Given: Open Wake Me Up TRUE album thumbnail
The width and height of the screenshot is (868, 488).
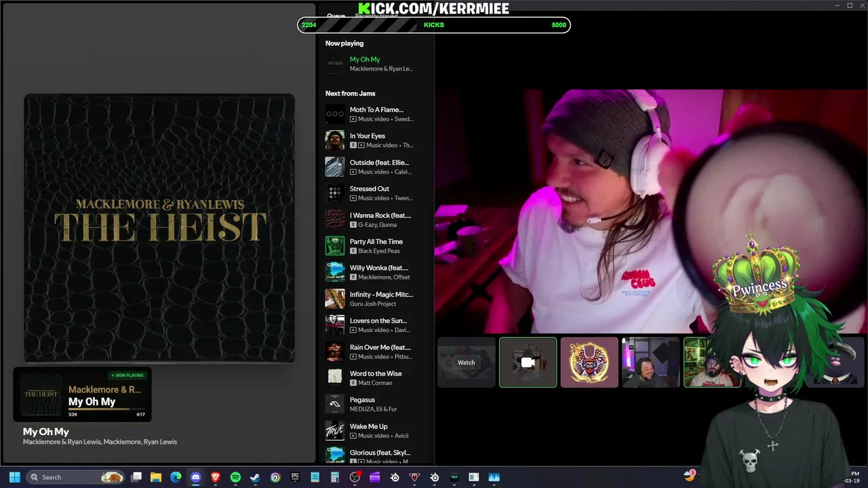Looking at the screenshot, I should click(x=335, y=431).
